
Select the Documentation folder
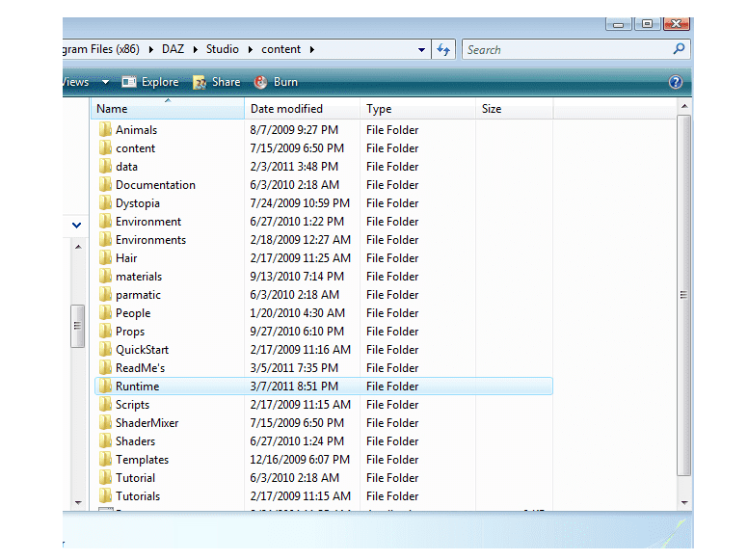(155, 185)
